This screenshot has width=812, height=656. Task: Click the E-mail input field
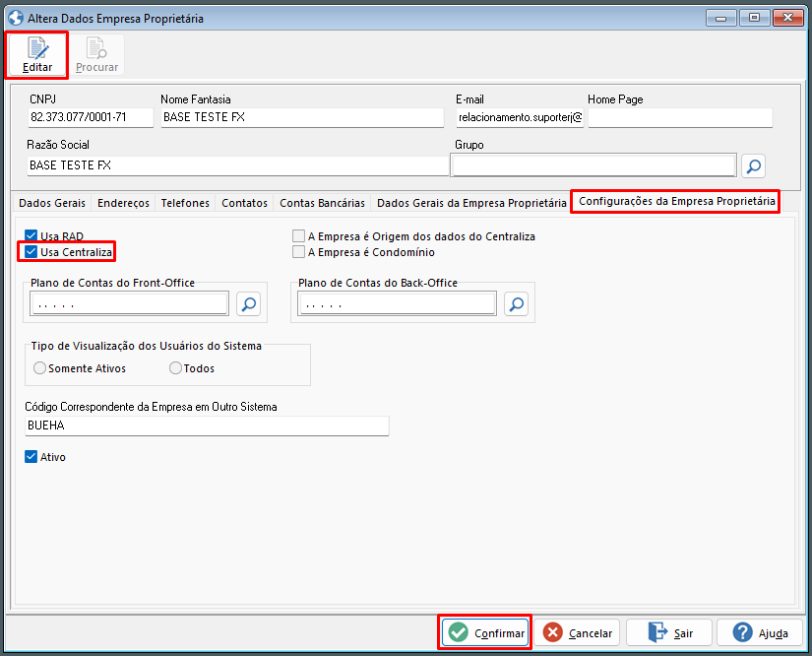coord(520,117)
